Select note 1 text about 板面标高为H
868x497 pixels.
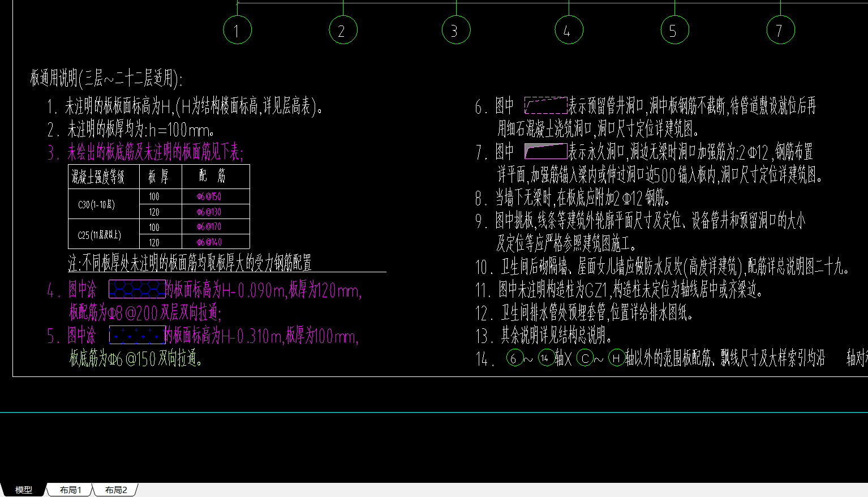(195, 106)
